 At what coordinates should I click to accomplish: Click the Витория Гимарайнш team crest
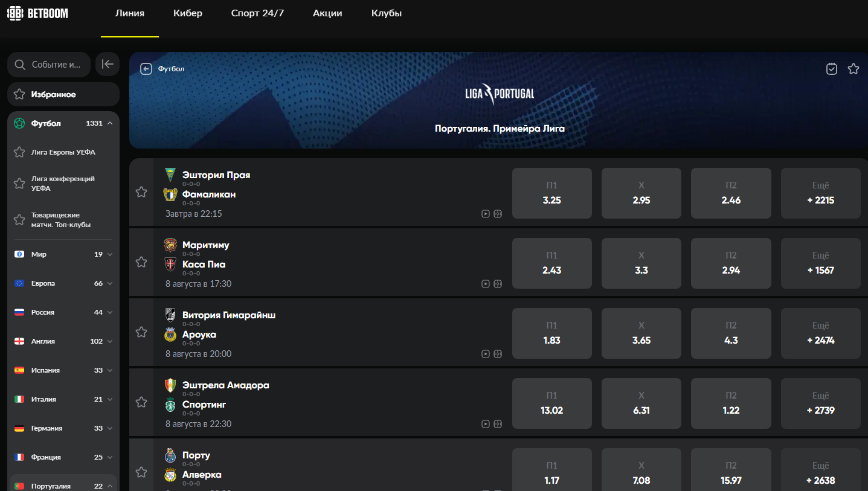[170, 315]
